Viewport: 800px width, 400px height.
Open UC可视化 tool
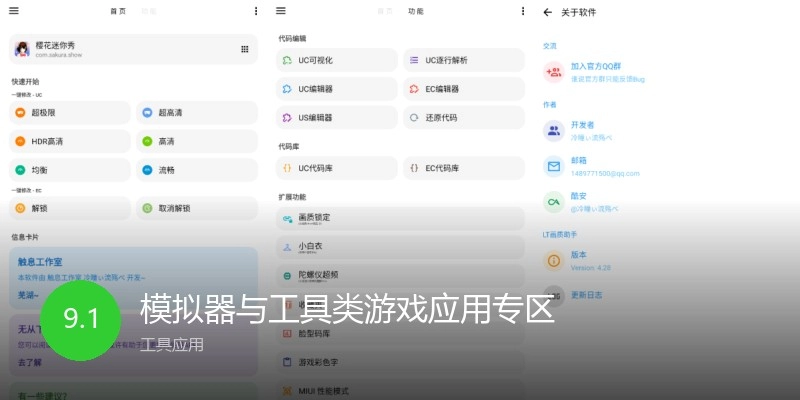click(x=337, y=60)
